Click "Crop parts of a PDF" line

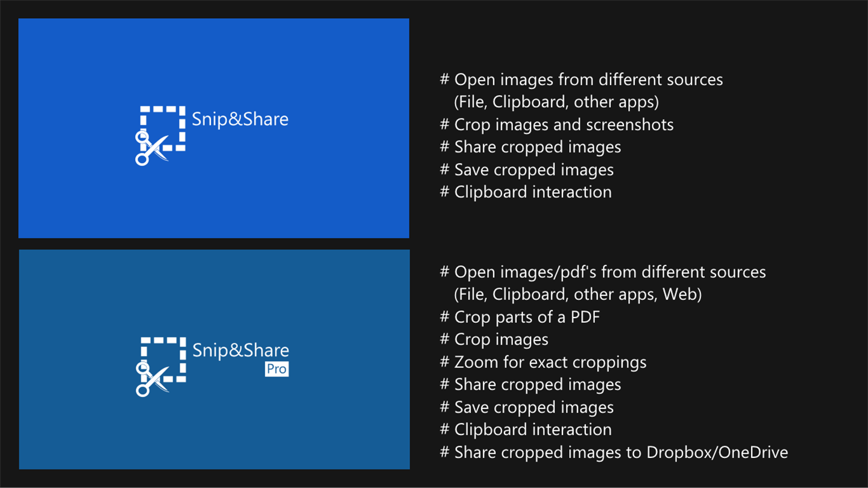520,317
